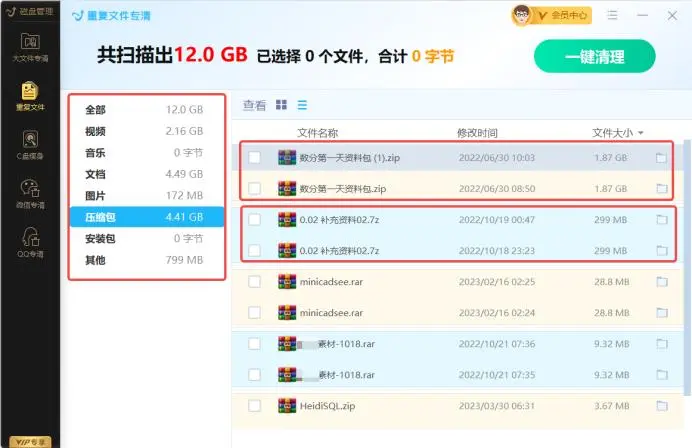Sort by 文件大小 column arrow
The image size is (692, 448).
[x=640, y=133]
